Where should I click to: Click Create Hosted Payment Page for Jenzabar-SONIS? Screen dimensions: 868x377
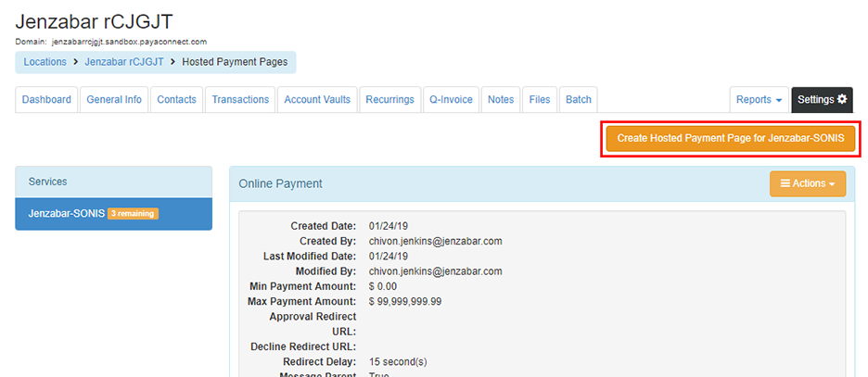(x=731, y=138)
